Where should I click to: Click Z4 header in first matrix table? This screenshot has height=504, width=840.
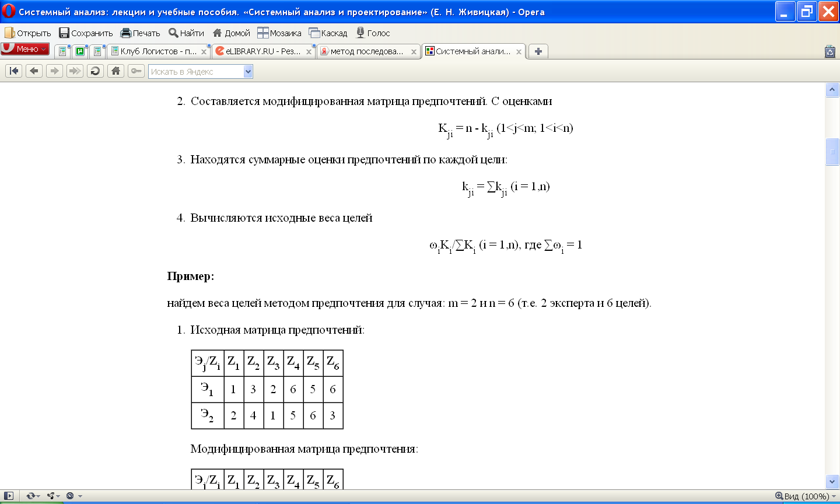point(293,363)
